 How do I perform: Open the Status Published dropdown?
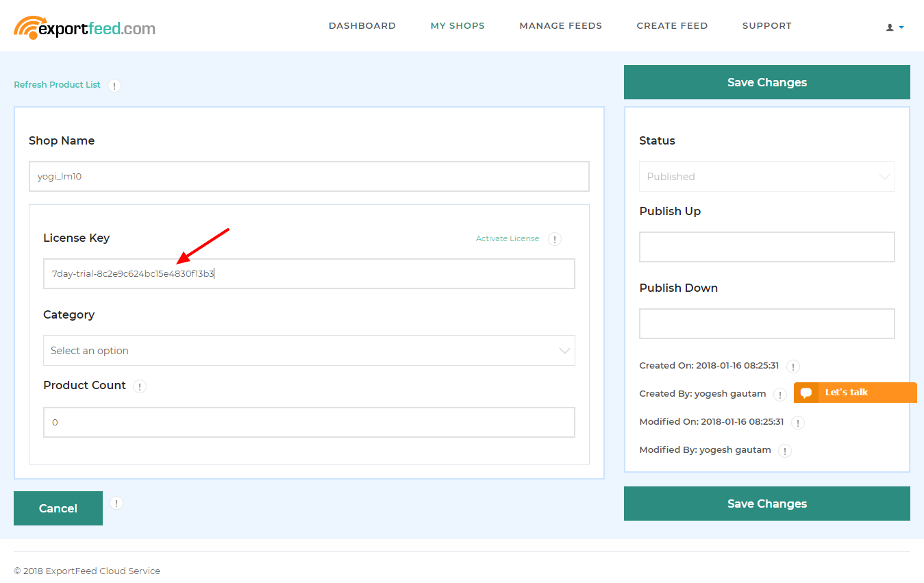[x=767, y=176]
